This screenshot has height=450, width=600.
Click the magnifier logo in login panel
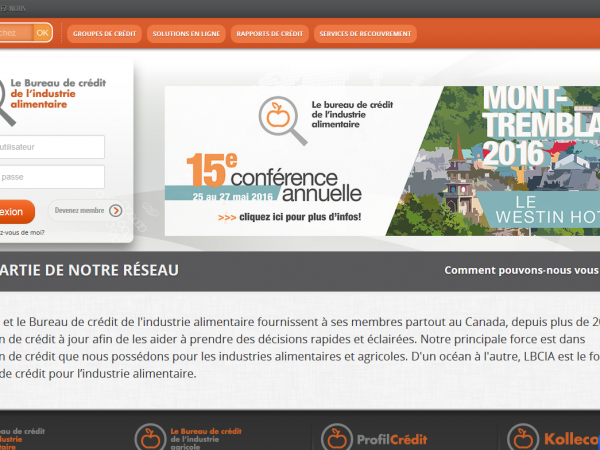[7, 103]
